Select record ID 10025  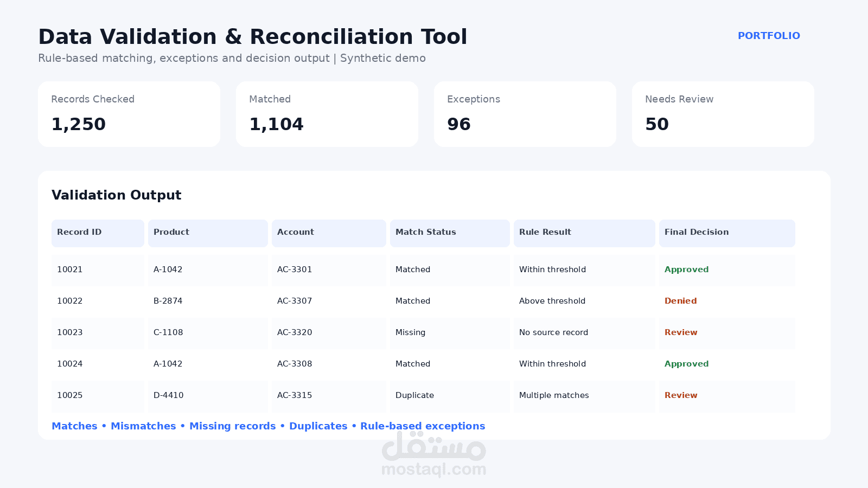70,395
